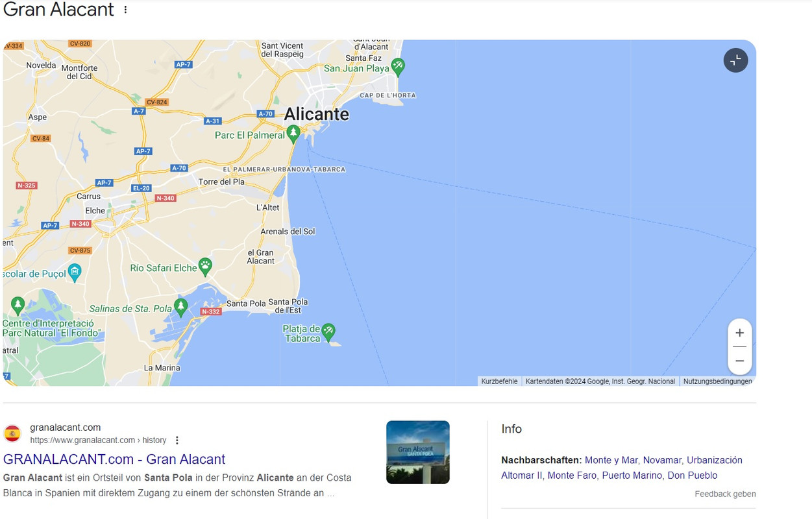Click the San Juan Playa beach marker

click(x=398, y=66)
